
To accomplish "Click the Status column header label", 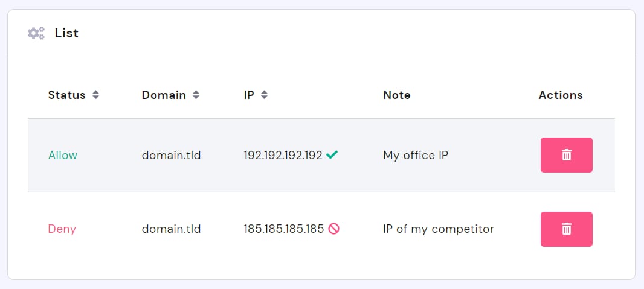I will click(66, 95).
